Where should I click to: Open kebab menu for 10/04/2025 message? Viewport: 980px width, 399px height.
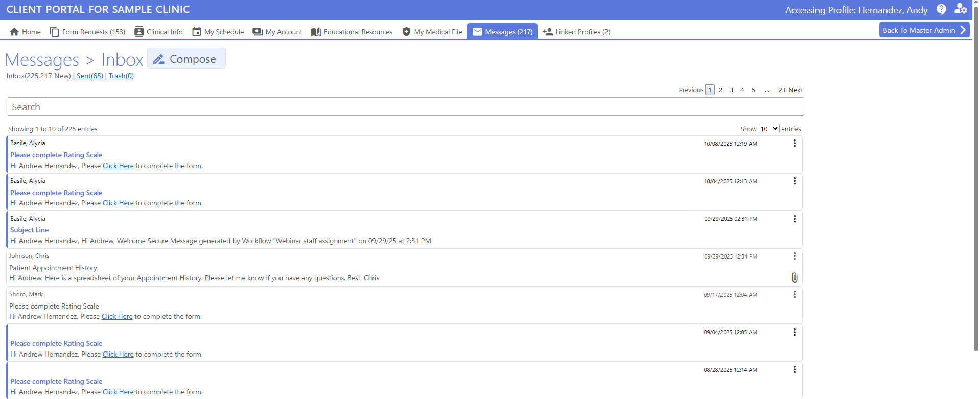coord(794,181)
